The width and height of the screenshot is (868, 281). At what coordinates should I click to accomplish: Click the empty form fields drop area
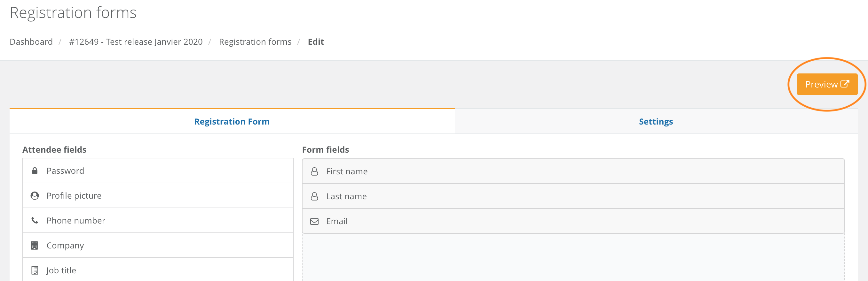click(x=573, y=257)
